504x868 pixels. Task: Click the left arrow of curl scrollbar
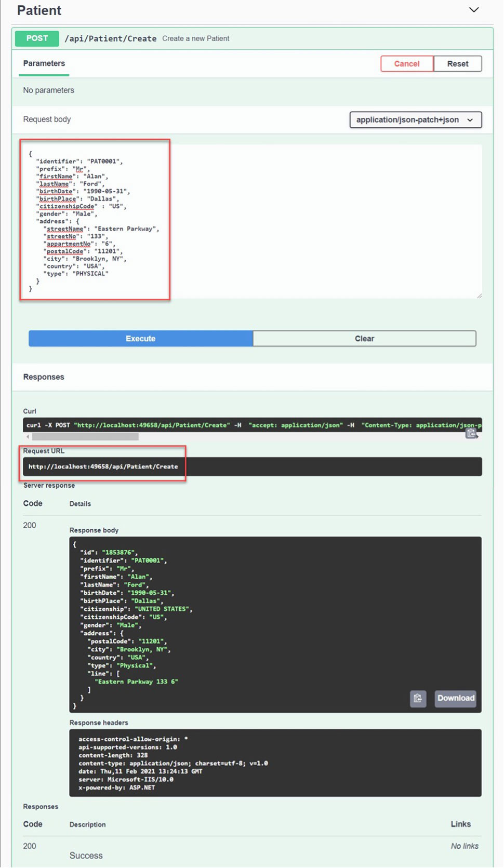pyautogui.click(x=28, y=437)
